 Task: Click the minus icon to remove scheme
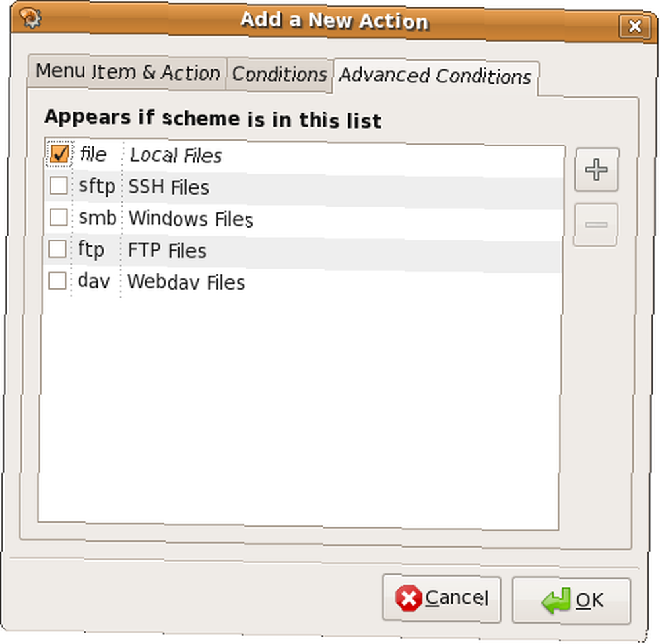point(595,224)
